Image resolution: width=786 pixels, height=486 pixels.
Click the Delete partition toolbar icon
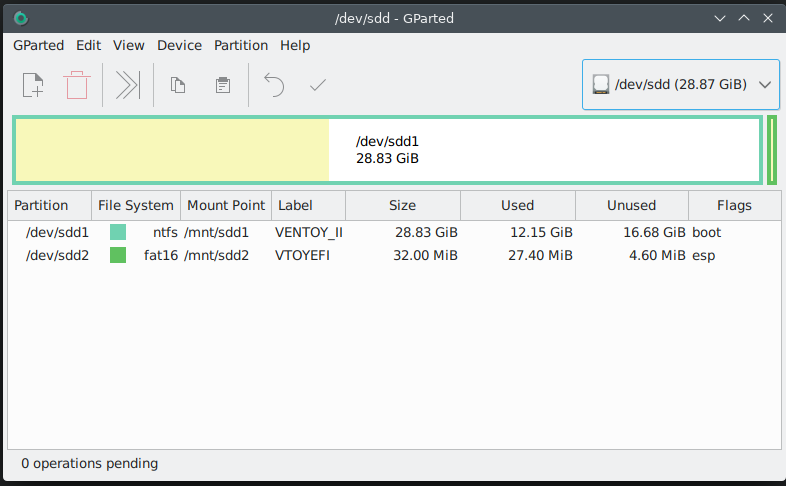coord(76,85)
